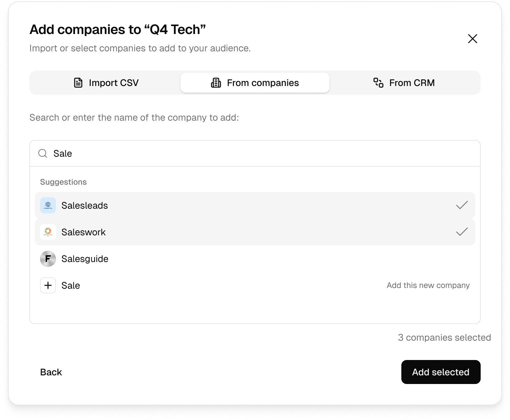
Task: Click Add this new company link
Action: pos(428,285)
